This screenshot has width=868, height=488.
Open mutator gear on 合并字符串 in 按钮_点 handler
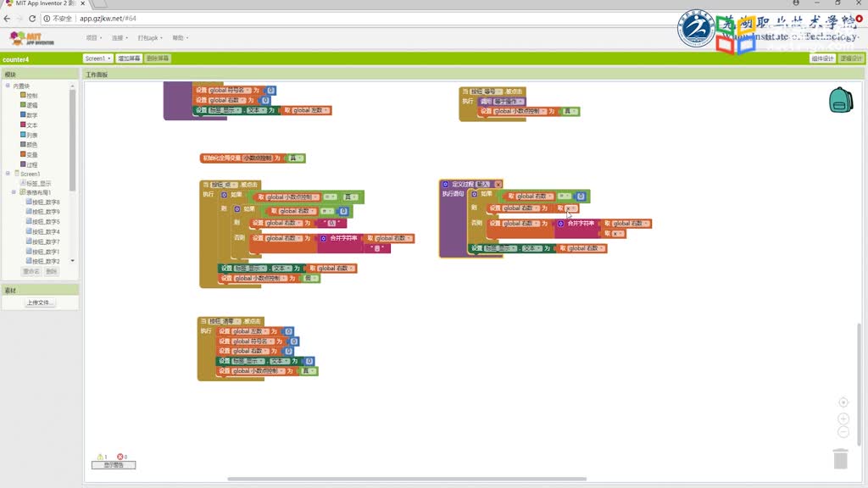324,238
